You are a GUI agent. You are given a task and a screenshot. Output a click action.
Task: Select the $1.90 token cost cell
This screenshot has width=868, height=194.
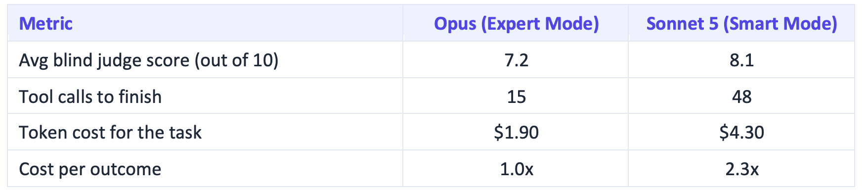point(516,133)
